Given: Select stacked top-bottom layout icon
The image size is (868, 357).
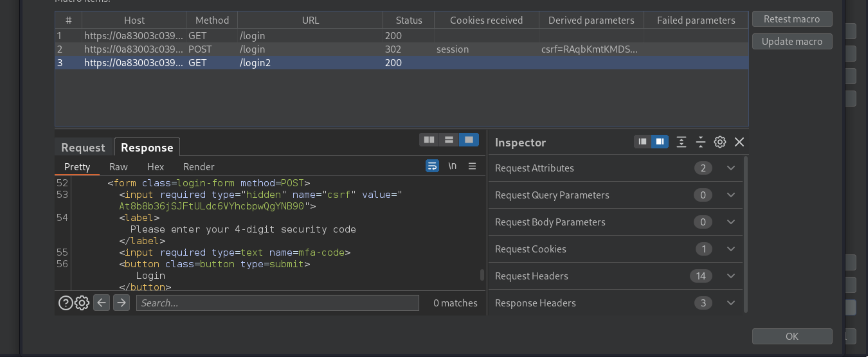Looking at the screenshot, I should click(x=449, y=140).
